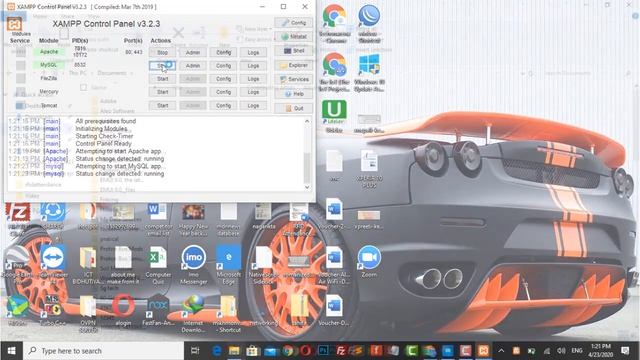Open the volume control in tray
Screen dimensions: 640x360
(x=561, y=351)
